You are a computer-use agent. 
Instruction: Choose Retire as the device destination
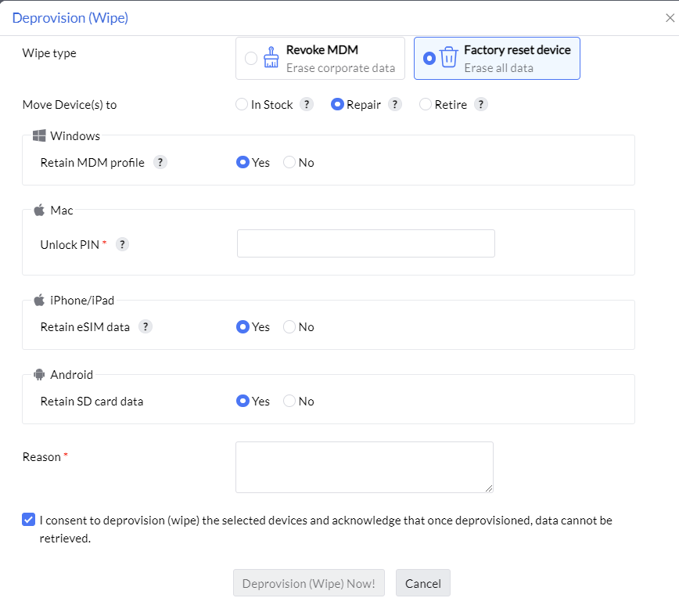(426, 105)
